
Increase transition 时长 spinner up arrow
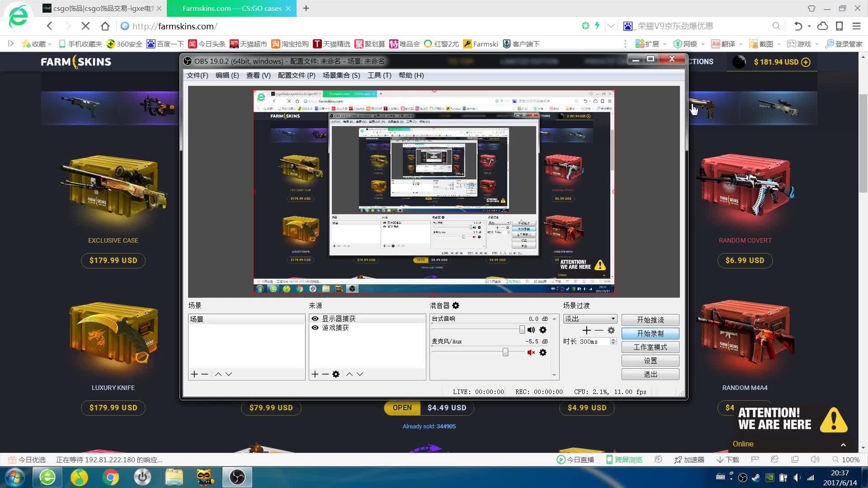coord(613,340)
